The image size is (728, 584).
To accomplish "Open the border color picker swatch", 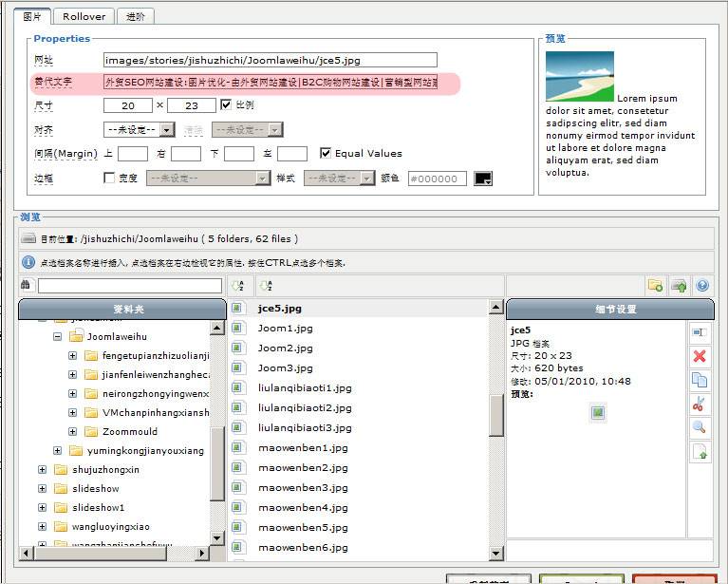I will click(483, 179).
